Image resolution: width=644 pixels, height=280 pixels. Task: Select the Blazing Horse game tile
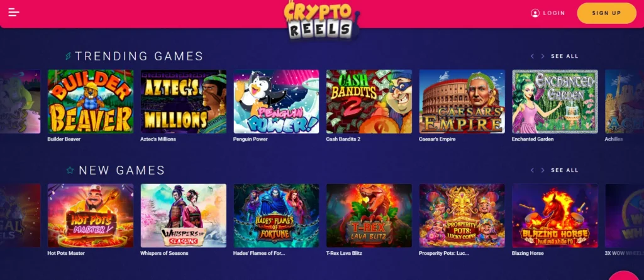coord(555,215)
